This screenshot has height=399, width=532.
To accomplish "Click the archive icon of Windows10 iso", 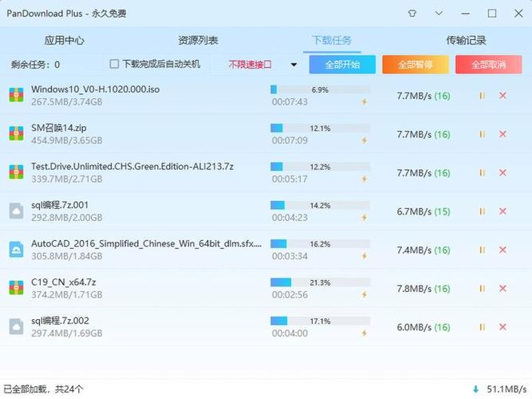I will tap(16, 95).
